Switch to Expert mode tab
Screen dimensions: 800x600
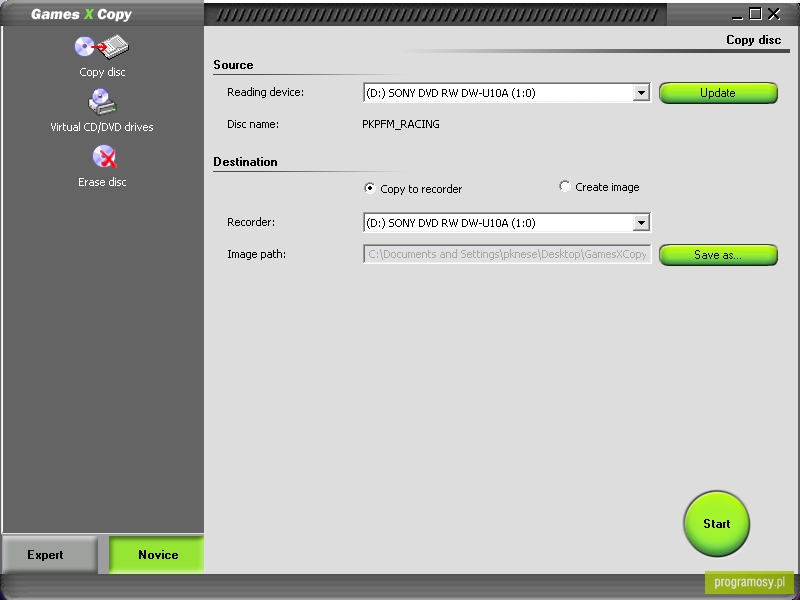tap(49, 555)
